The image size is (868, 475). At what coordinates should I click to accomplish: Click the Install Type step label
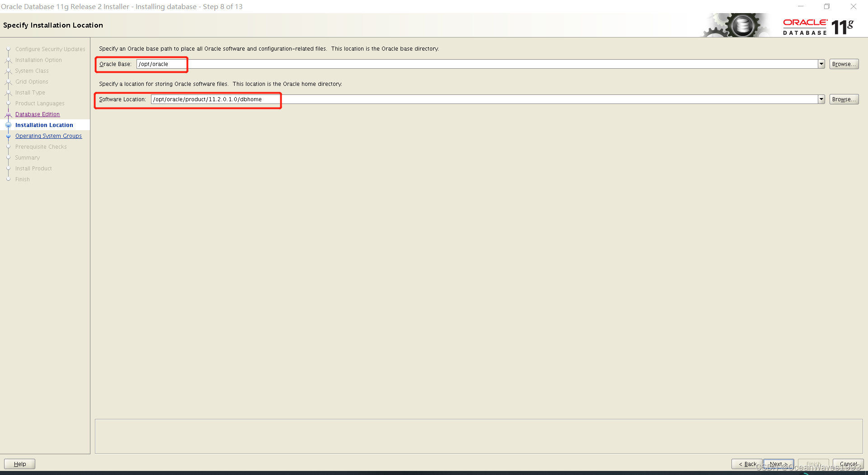(x=30, y=93)
